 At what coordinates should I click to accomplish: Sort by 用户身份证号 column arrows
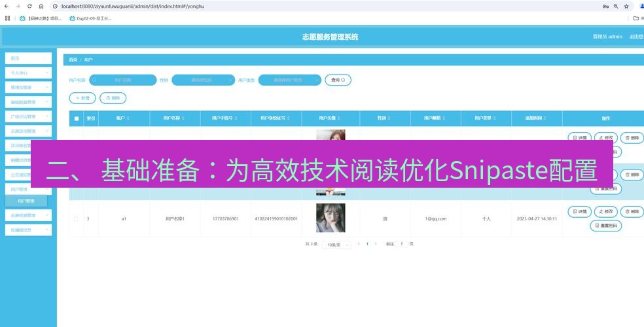coord(289,118)
